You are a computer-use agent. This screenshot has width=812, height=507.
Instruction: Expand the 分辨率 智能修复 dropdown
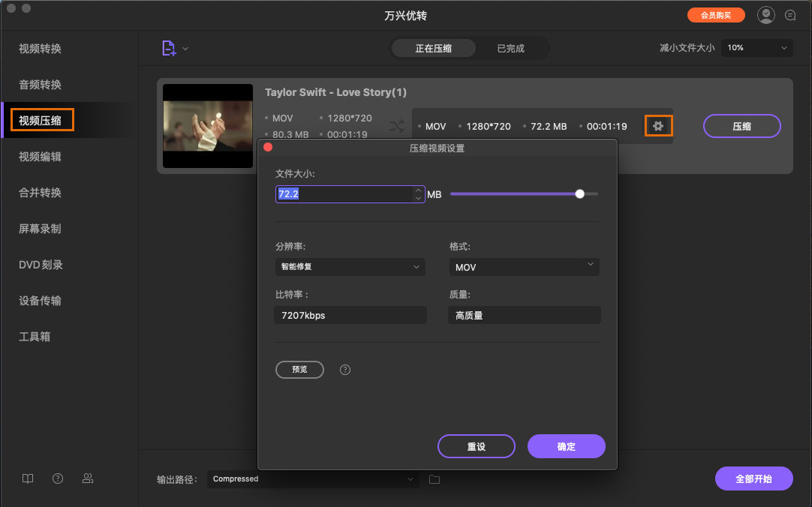click(350, 266)
